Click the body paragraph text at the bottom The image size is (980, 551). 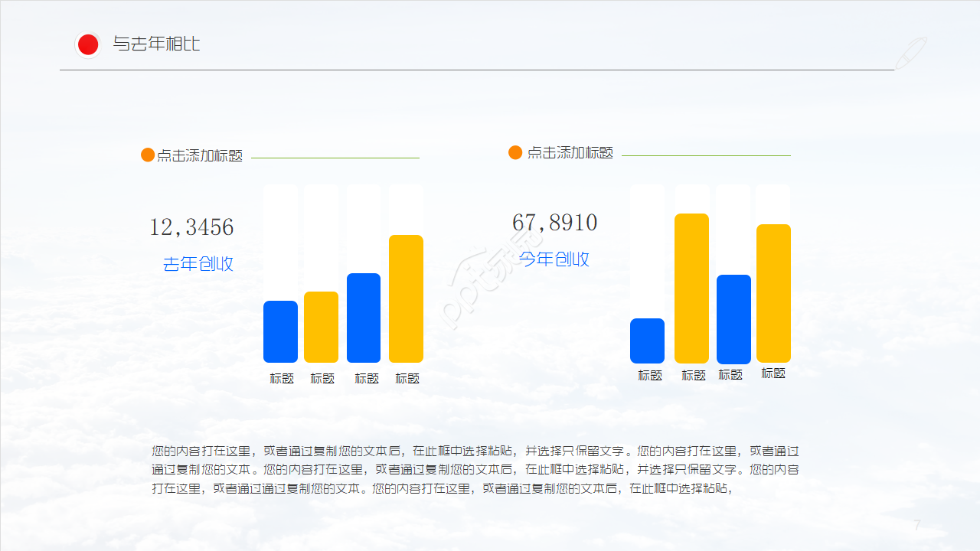pos(475,470)
